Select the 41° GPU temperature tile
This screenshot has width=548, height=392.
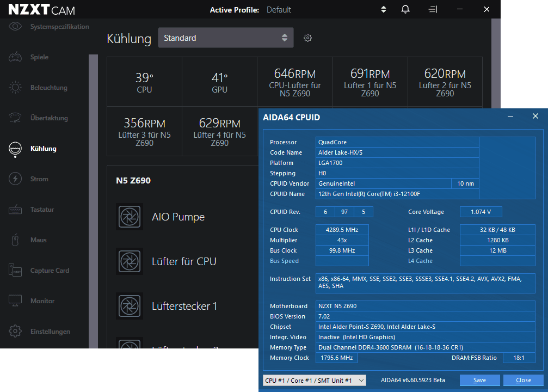click(x=219, y=82)
